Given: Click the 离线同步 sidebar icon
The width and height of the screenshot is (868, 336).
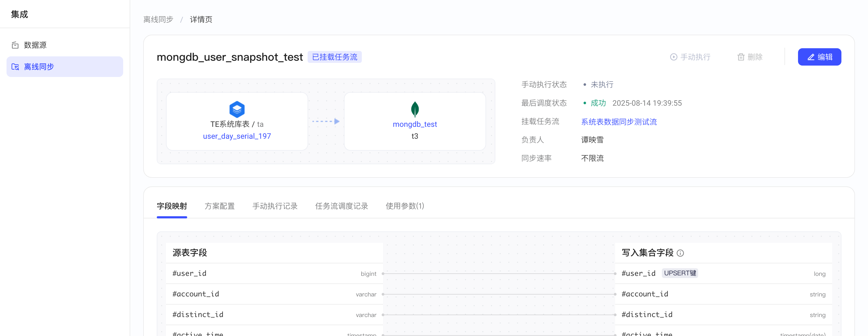Looking at the screenshot, I should pos(15,67).
